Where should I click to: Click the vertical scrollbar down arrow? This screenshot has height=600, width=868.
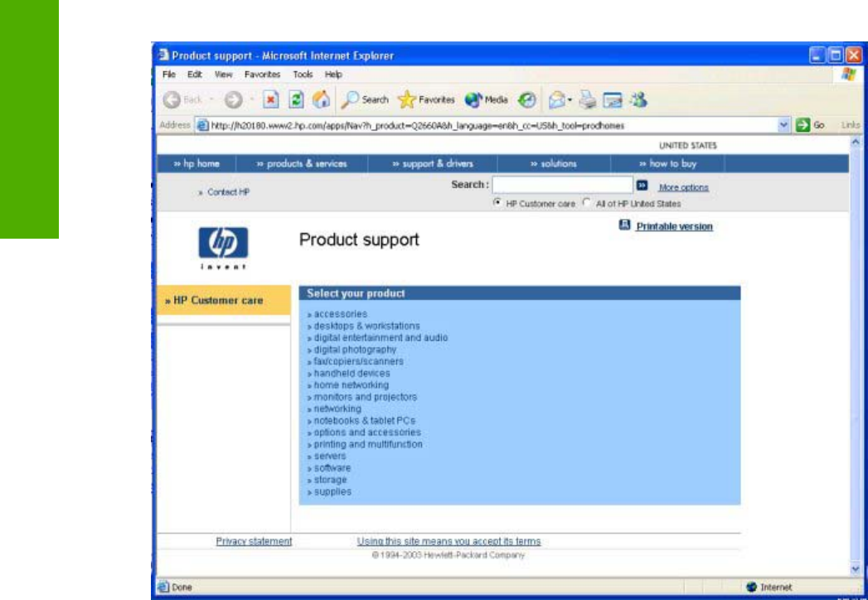pyautogui.click(x=856, y=569)
